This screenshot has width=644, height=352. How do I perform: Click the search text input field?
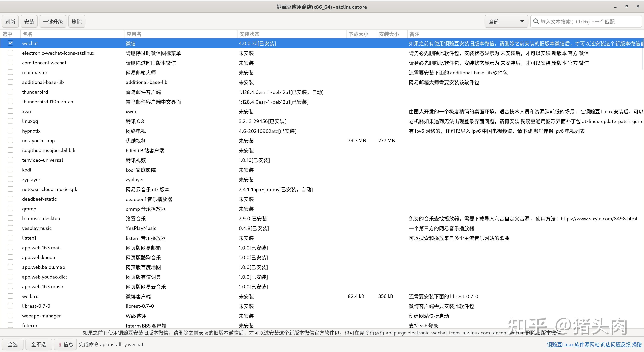(575, 21)
